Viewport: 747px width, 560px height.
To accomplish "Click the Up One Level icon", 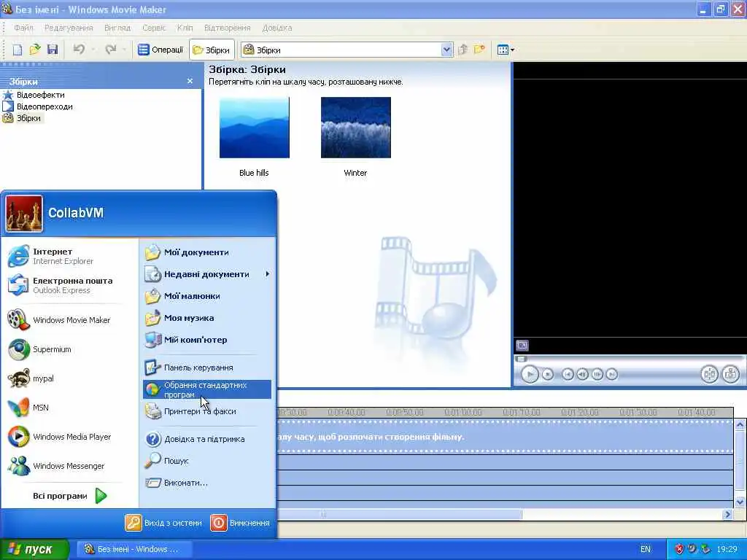I will click(x=463, y=50).
